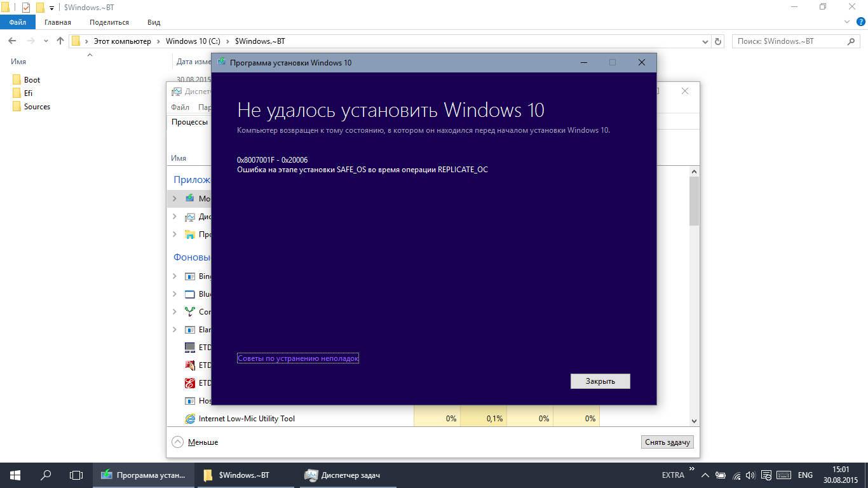The image size is (868, 488).
Task: Click the Task Manager scrollbar up arrow
Action: [694, 172]
